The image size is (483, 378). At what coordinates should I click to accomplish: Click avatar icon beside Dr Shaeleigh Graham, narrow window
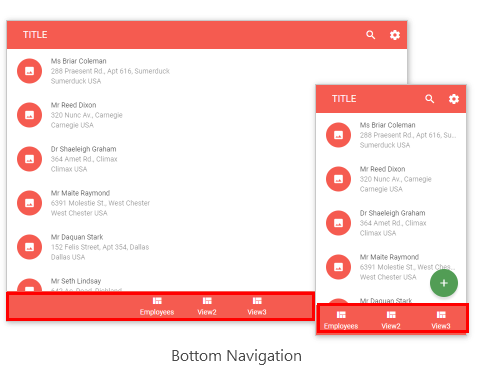pyautogui.click(x=339, y=223)
